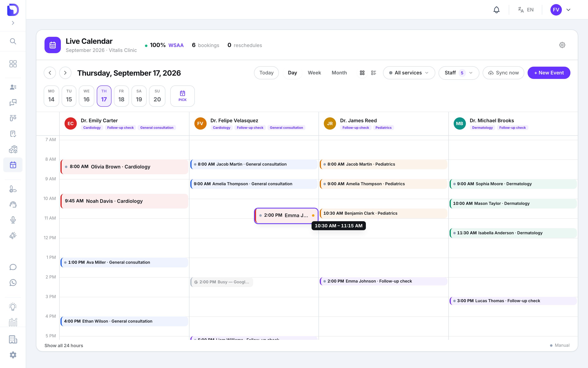Open the conversations icon in sidebar
This screenshot has height=368, width=588.
(13, 102)
